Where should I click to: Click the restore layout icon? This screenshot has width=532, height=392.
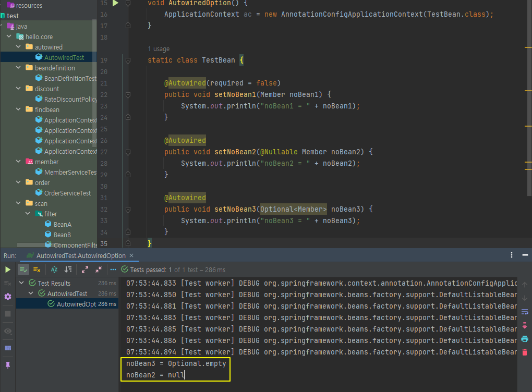(x=8, y=348)
